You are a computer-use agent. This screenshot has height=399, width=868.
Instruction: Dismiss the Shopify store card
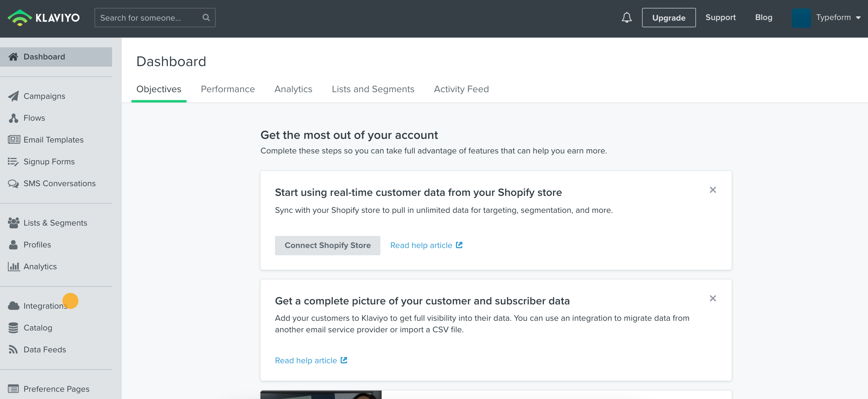tap(712, 190)
